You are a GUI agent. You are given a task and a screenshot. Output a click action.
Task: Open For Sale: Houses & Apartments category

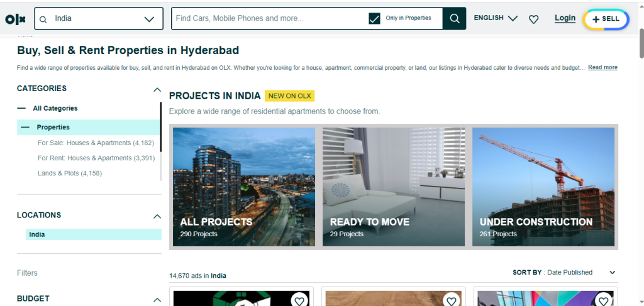pyautogui.click(x=96, y=143)
